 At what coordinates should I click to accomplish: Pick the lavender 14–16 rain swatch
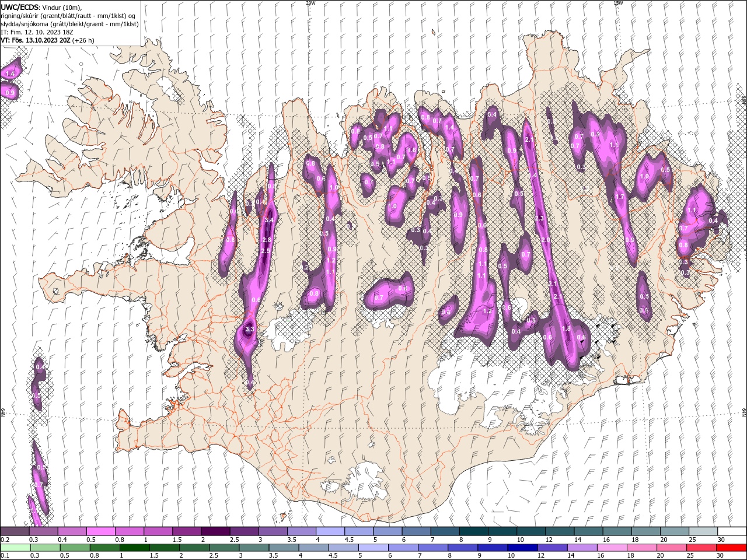click(582, 548)
